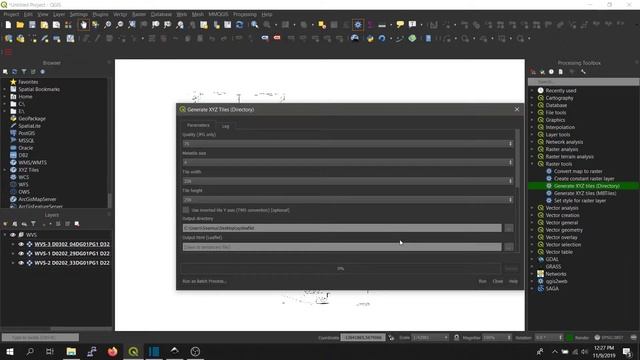Image resolution: width=640 pixels, height=360 pixels.
Task: Click the QGIS icon on the taskbar
Action: tap(133, 351)
